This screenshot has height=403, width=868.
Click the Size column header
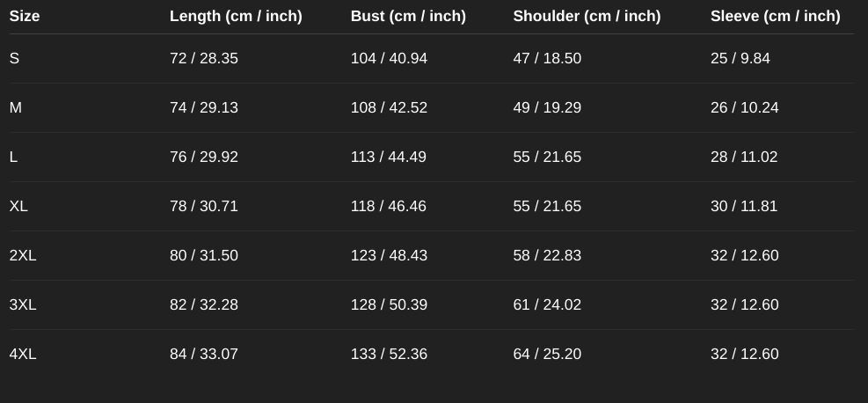(25, 16)
